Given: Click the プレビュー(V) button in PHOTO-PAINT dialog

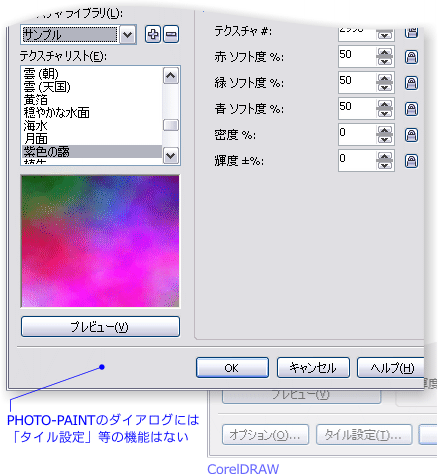Looking at the screenshot, I should [100, 327].
